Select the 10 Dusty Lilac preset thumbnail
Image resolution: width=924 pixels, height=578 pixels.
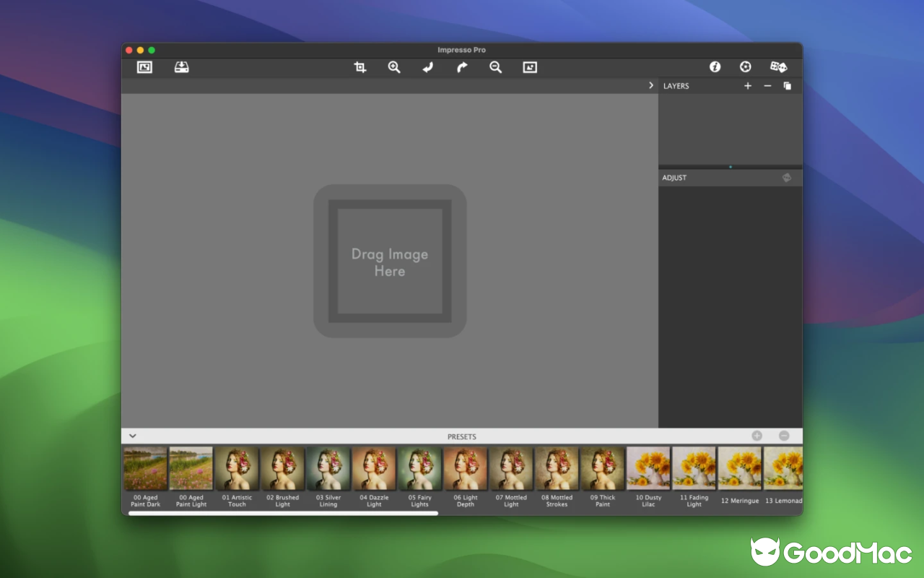click(648, 467)
